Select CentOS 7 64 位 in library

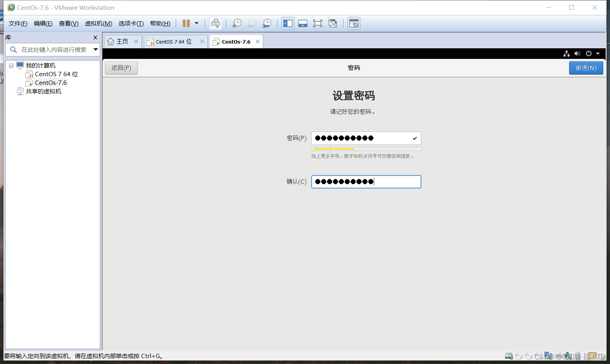click(x=56, y=74)
